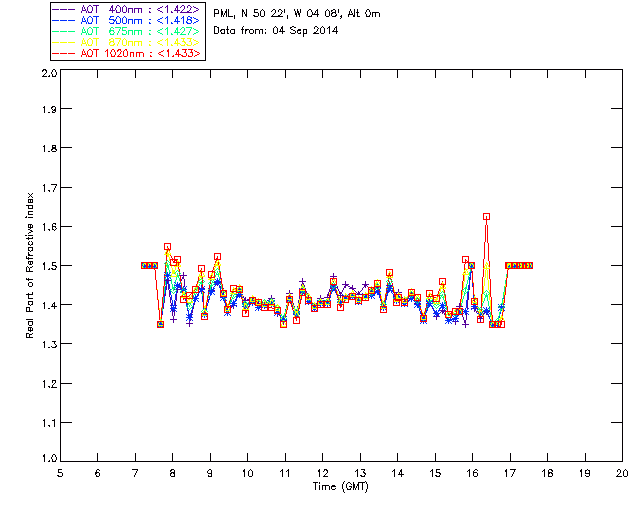Select the AOT 400nm legend entry
Viewport: 640px width, 512px height.
coord(127,9)
